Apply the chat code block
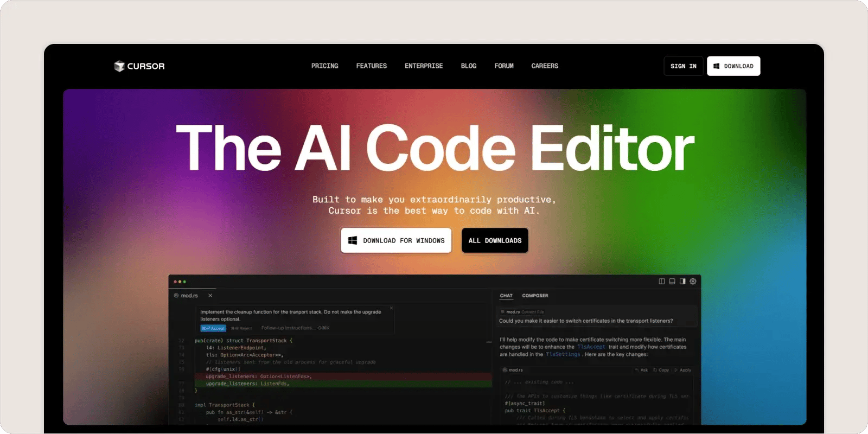Viewport: 868px width, 434px height. 683,370
